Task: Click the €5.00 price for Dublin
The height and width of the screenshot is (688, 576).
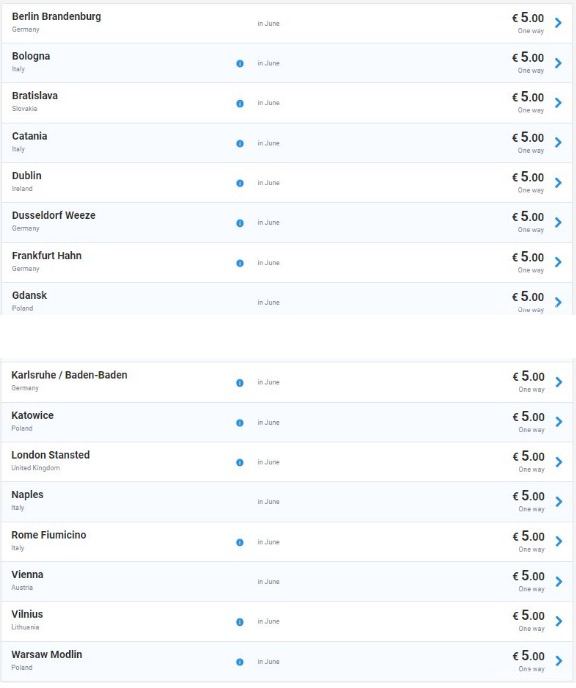Action: point(528,177)
